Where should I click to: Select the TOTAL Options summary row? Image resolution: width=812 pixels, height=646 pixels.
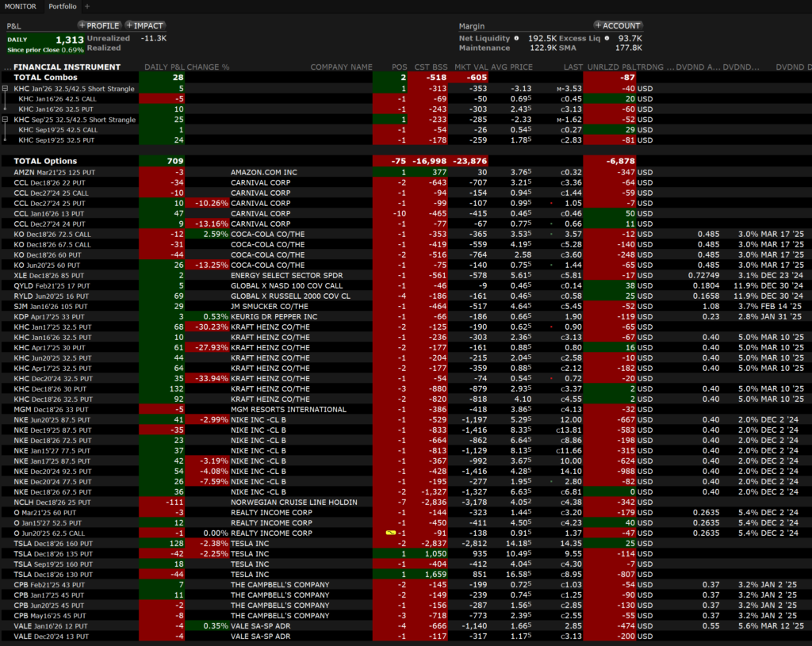[46, 161]
